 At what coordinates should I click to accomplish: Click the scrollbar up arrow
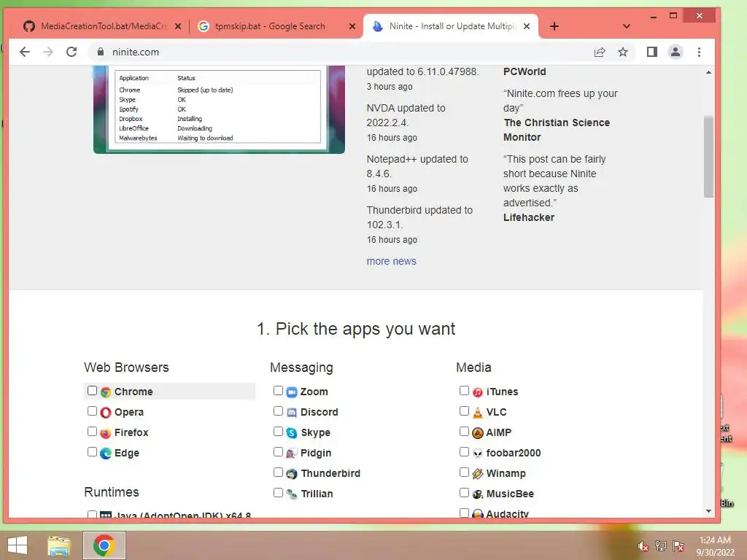[x=708, y=72]
